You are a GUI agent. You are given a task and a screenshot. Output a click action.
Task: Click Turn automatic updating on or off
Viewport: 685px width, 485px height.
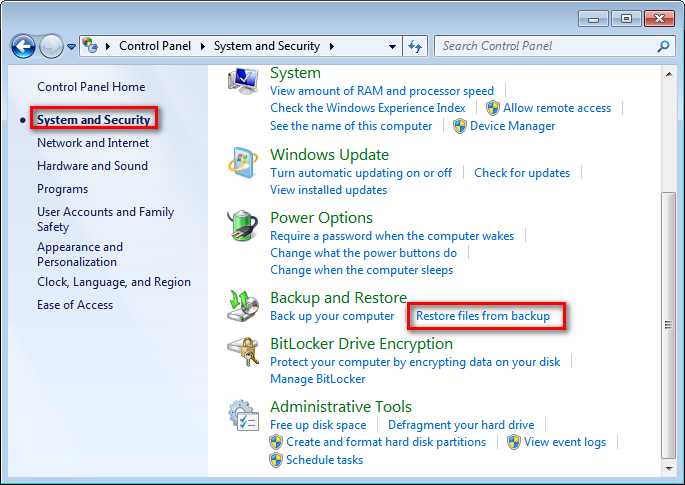pyautogui.click(x=361, y=173)
